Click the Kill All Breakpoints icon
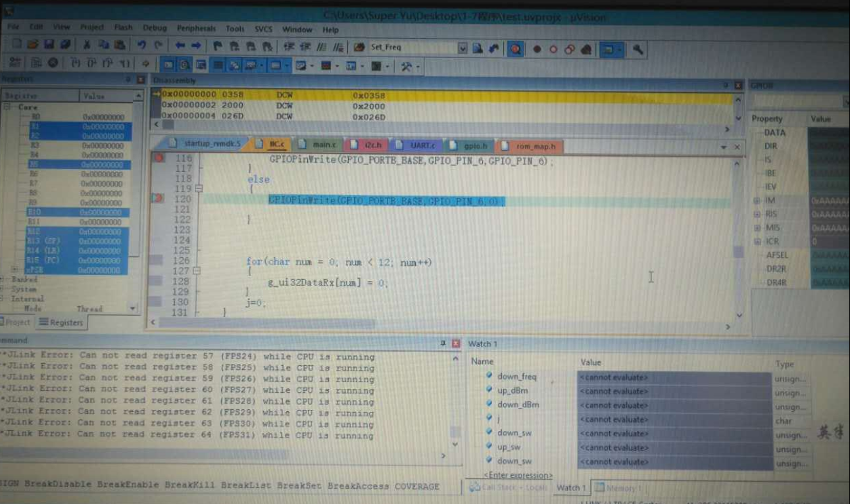Screen dimensions: 850x504 coord(586,49)
